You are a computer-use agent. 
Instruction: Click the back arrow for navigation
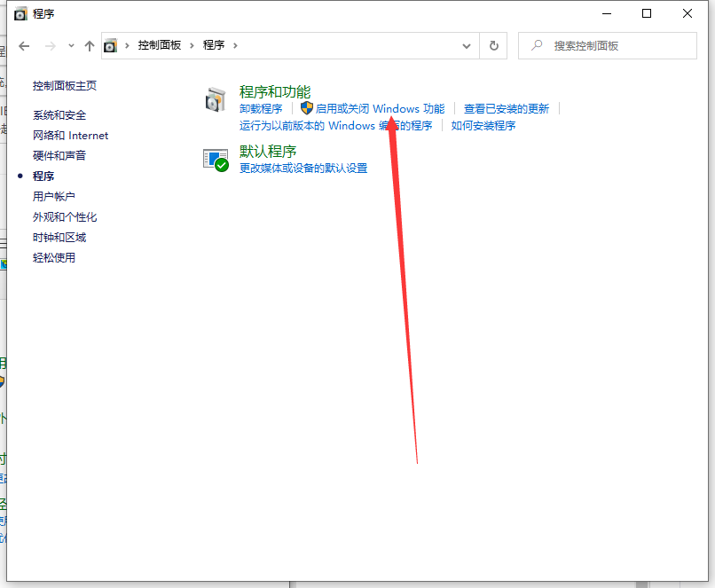[24, 45]
